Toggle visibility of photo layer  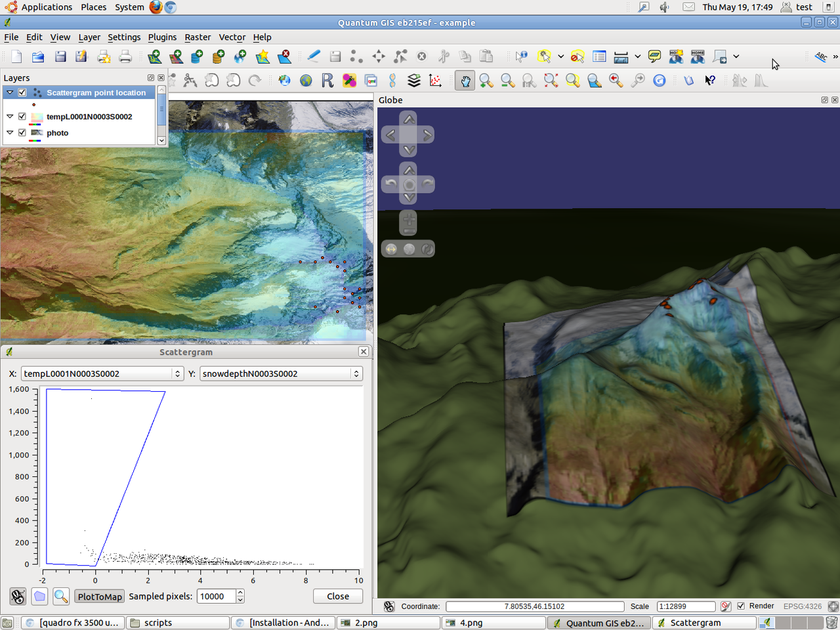click(22, 133)
